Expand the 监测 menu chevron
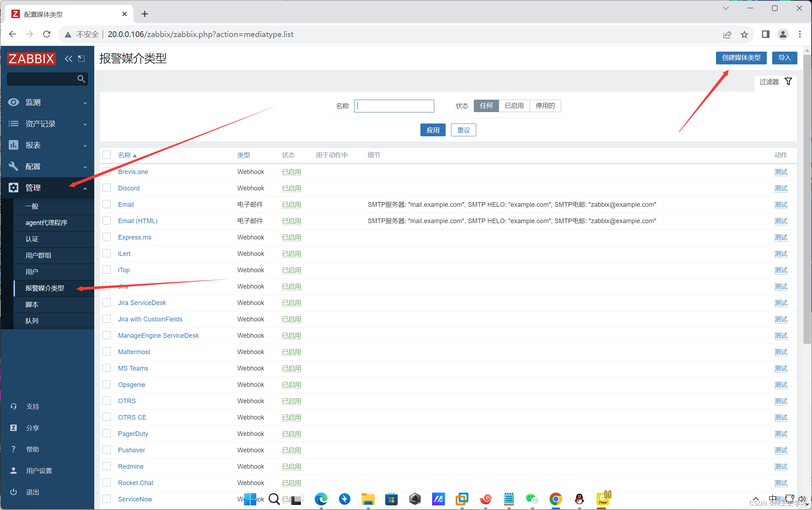 (85, 103)
